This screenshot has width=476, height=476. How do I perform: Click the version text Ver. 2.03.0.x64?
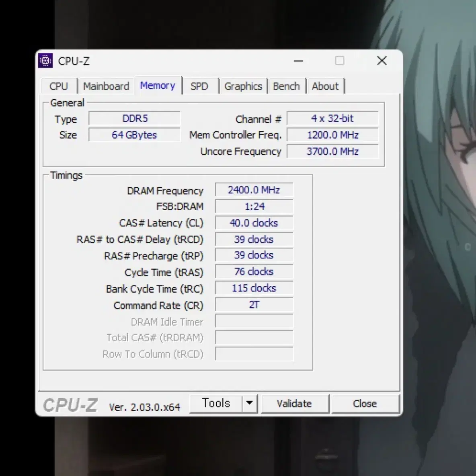145,407
